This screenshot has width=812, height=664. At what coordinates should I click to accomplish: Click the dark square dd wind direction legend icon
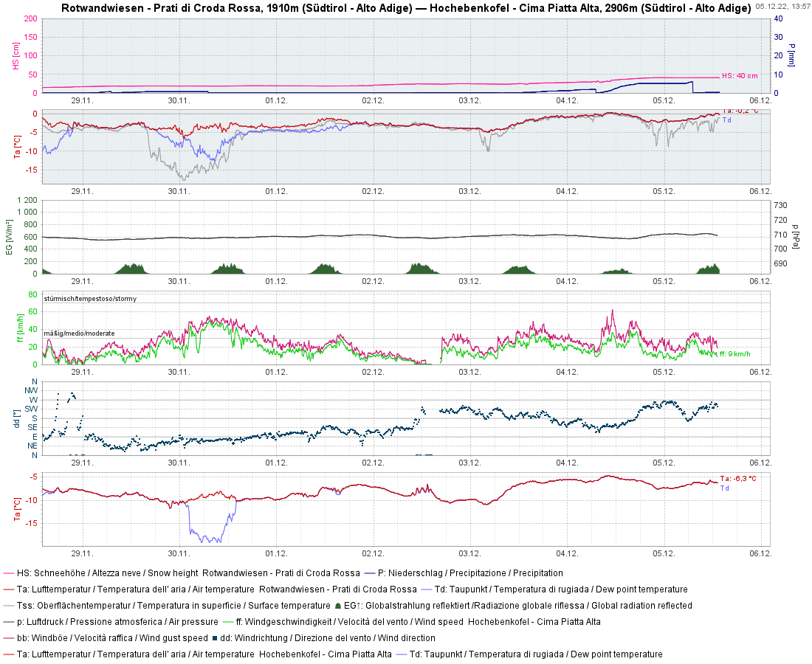(x=214, y=638)
